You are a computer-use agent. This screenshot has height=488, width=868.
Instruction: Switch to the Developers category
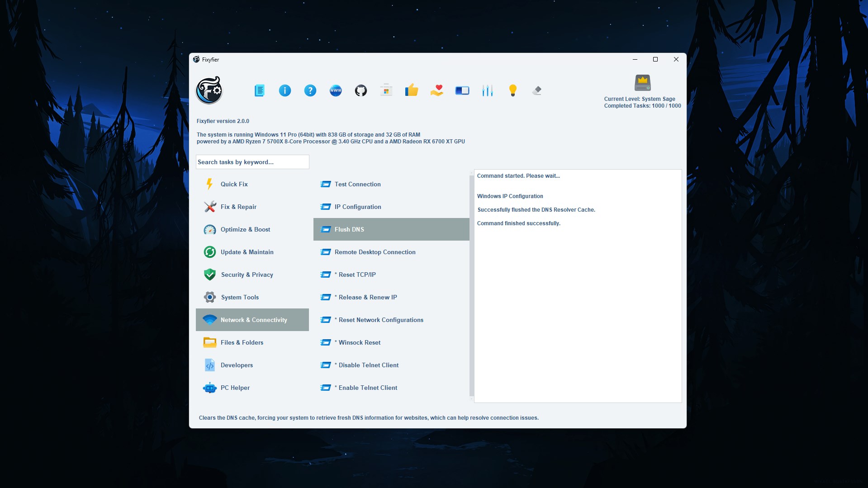[252, 365]
